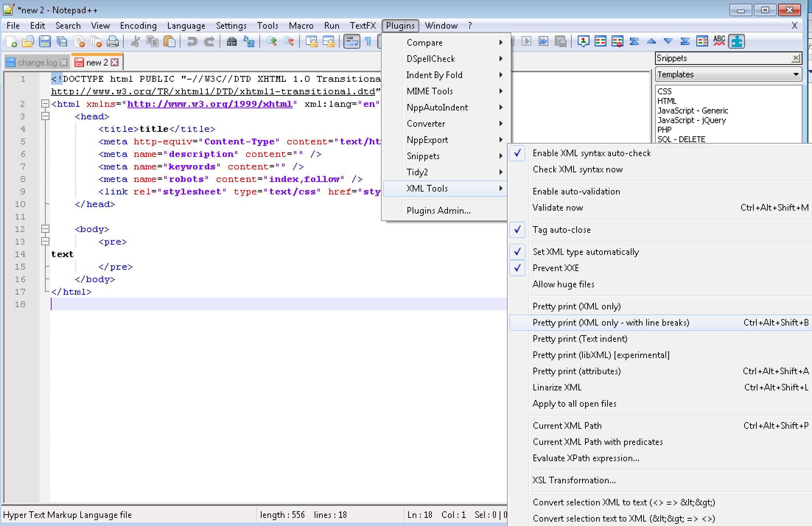Open the Encoding menu
The image size is (812, 526).
138,26
